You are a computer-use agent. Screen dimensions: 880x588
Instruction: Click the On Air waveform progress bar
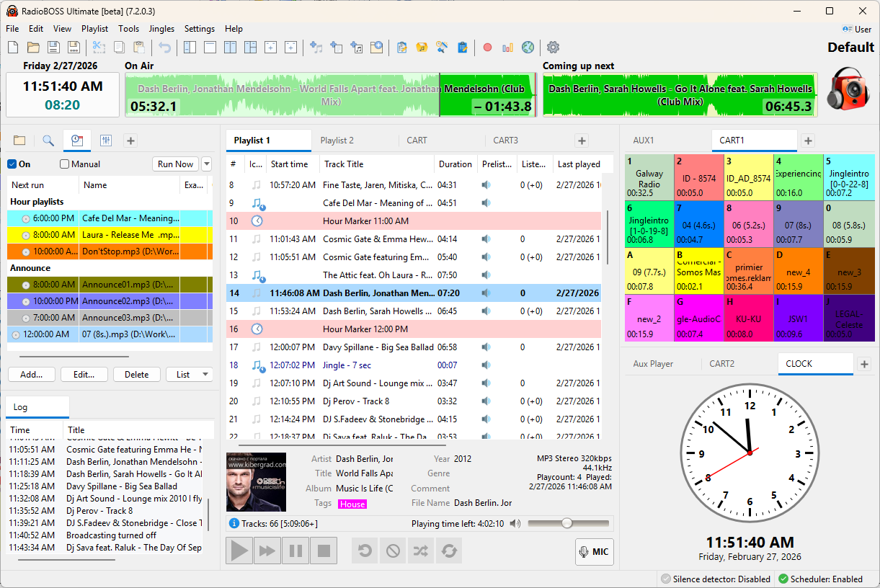pos(330,94)
